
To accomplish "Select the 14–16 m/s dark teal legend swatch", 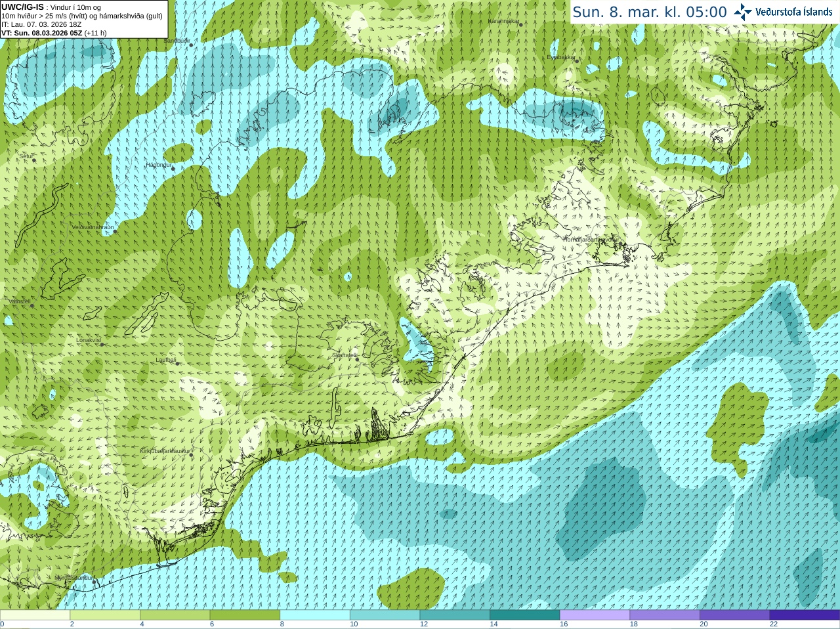I will coord(525,615).
